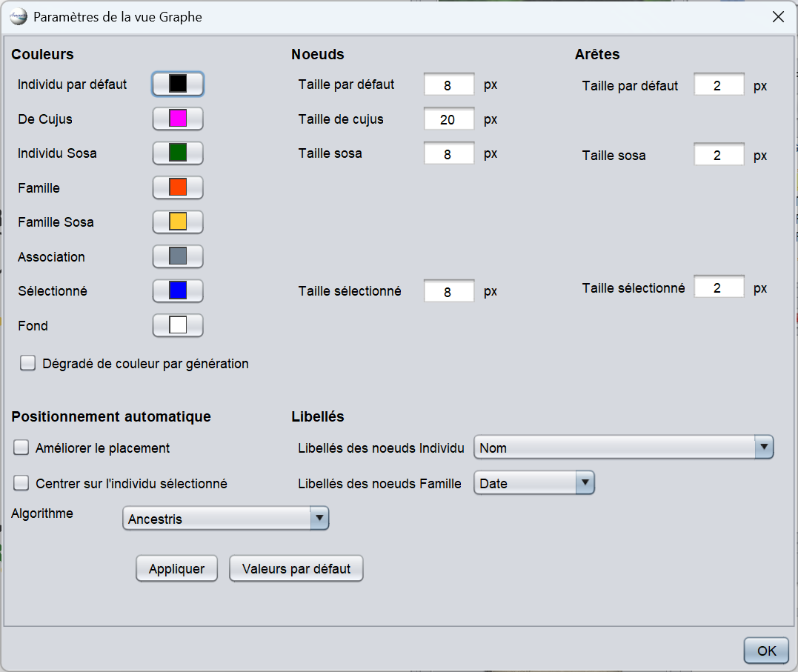Open the white Fond background color swatch
Viewport: 798px width, 672px height.
point(178,325)
